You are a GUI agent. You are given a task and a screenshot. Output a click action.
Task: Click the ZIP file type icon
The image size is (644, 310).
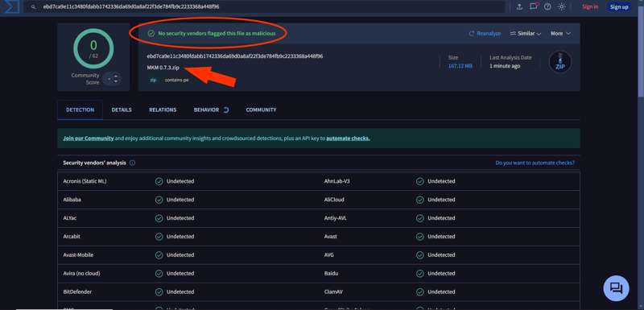click(559, 62)
